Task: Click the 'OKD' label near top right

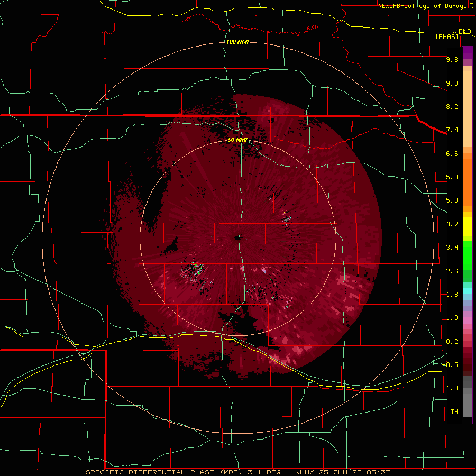Action: click(464, 31)
